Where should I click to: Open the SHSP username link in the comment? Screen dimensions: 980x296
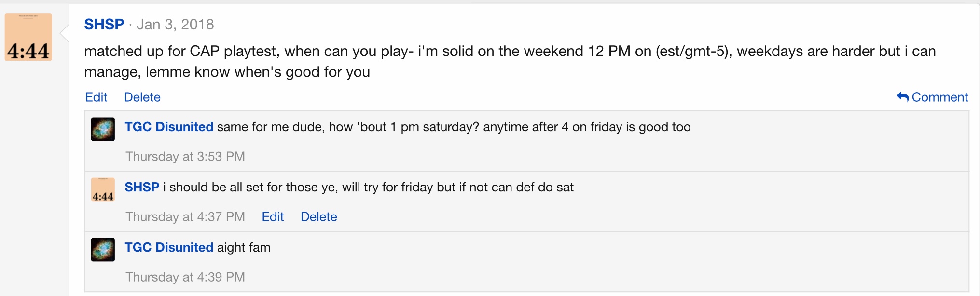click(x=141, y=187)
